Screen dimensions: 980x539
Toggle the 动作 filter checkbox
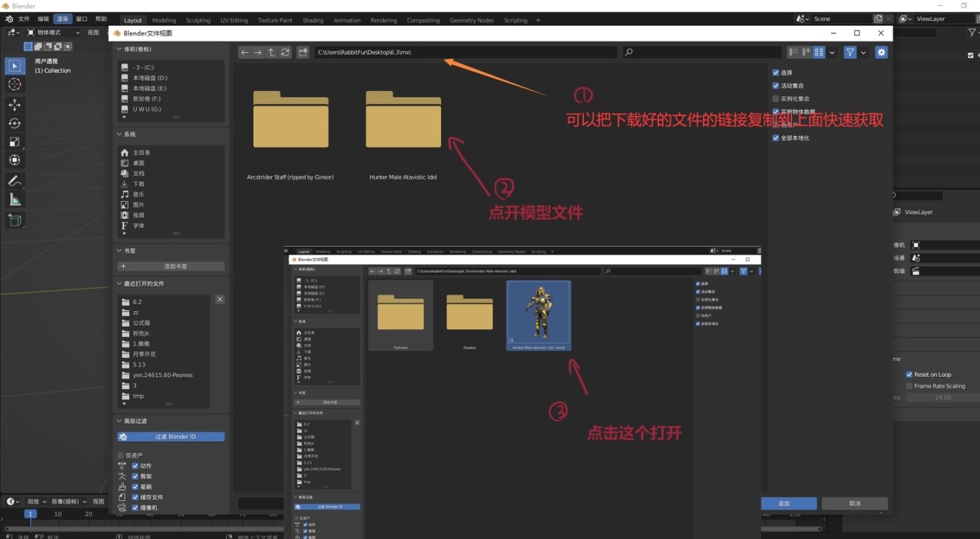click(135, 466)
